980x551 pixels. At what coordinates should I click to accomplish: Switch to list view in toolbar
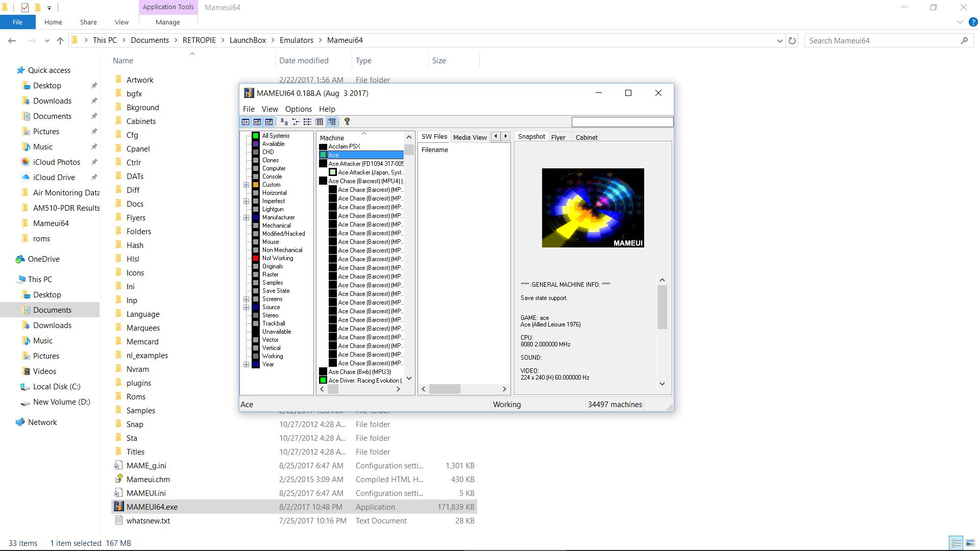click(307, 122)
